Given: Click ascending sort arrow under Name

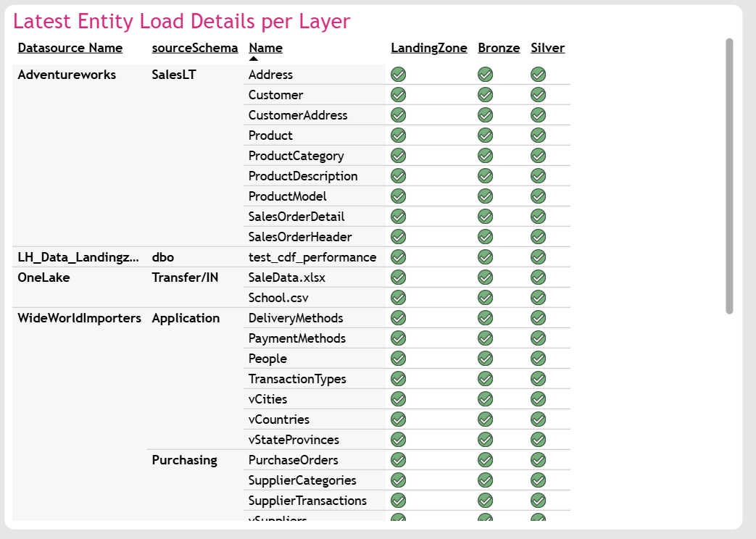Looking at the screenshot, I should point(254,59).
